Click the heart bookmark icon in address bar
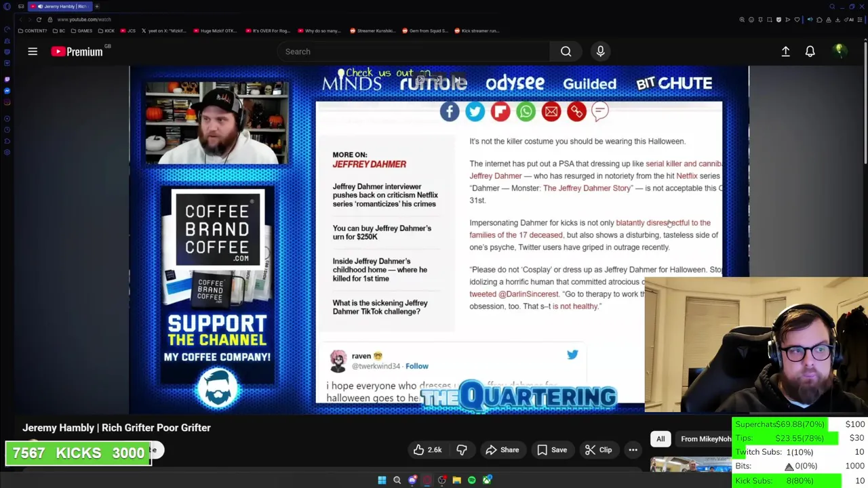868x488 pixels. (797, 20)
